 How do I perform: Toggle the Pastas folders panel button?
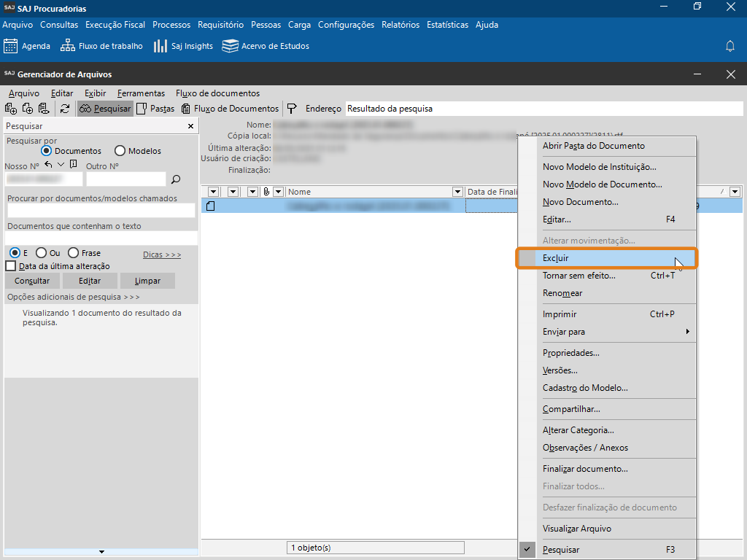coord(155,109)
